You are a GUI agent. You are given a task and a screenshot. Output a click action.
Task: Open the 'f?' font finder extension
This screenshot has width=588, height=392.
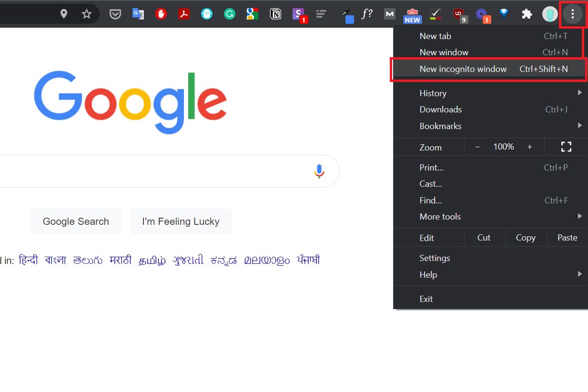point(367,14)
